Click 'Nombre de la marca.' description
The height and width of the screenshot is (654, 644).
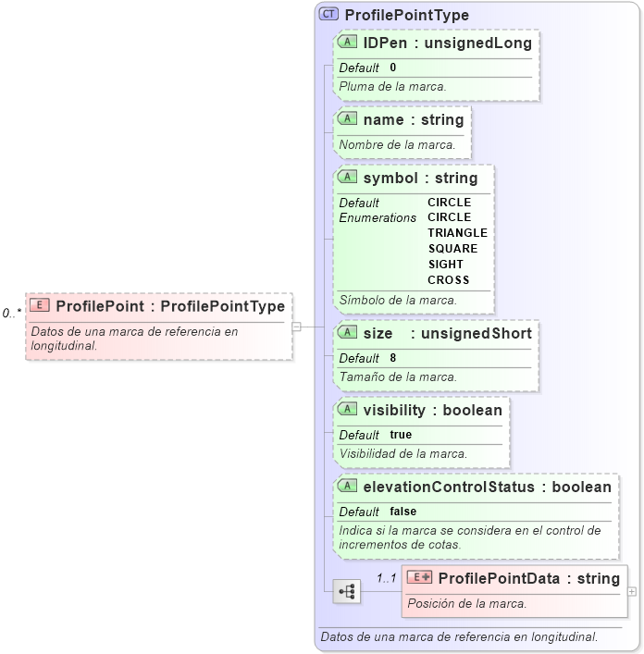[x=397, y=144]
